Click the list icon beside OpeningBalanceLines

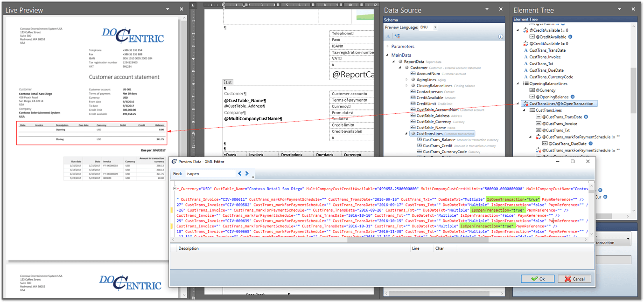pyautogui.click(x=526, y=84)
